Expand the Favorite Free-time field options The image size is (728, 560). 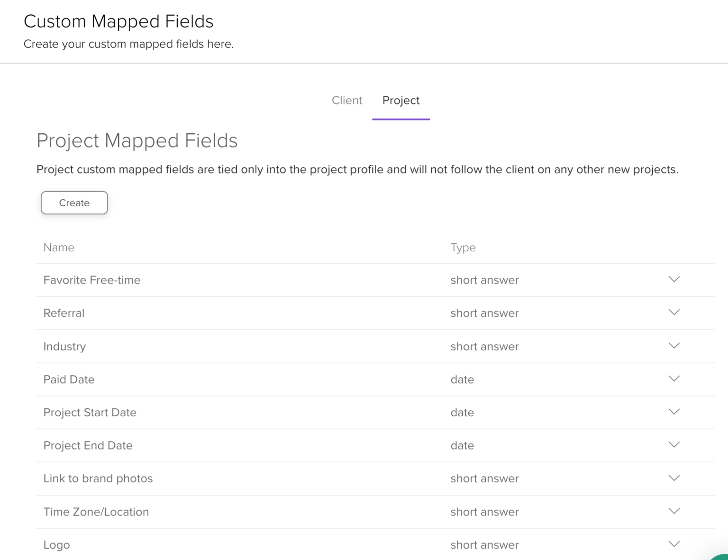pyautogui.click(x=674, y=280)
